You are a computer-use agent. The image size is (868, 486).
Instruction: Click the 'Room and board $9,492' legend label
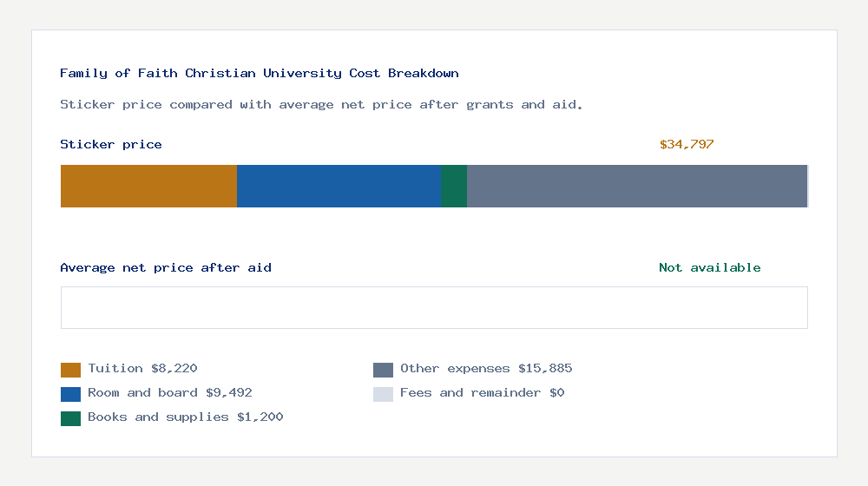(170, 393)
